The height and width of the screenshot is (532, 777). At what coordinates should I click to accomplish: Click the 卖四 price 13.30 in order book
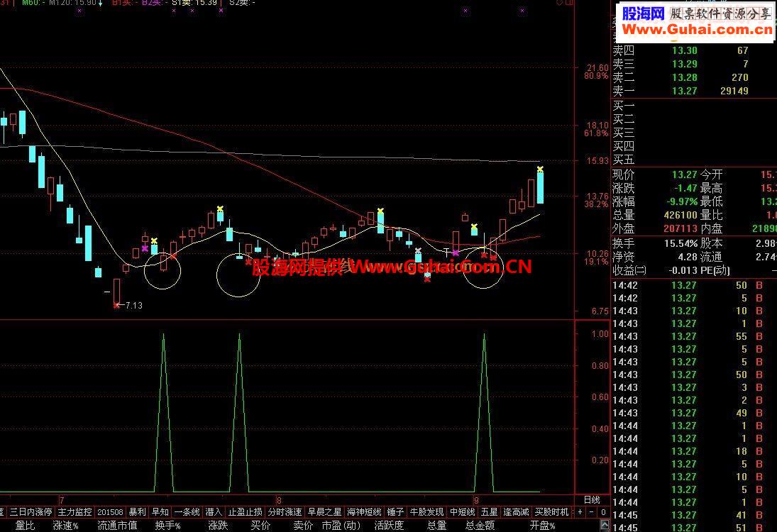(684, 50)
